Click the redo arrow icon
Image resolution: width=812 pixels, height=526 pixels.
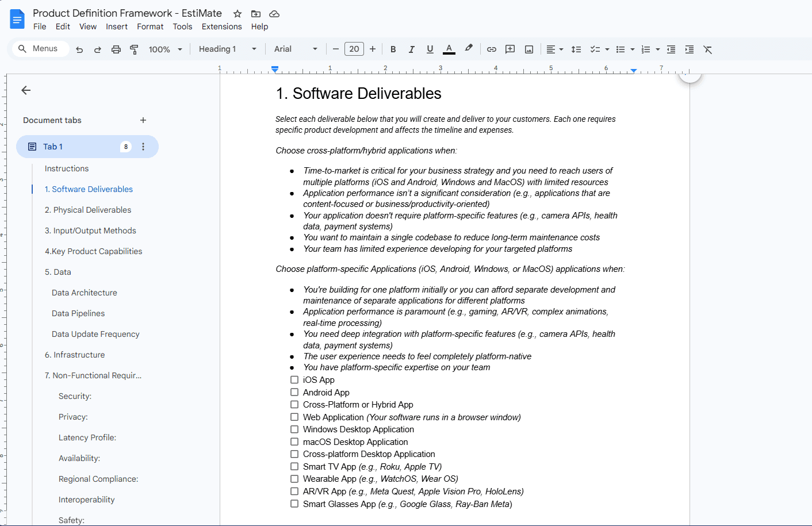98,49
